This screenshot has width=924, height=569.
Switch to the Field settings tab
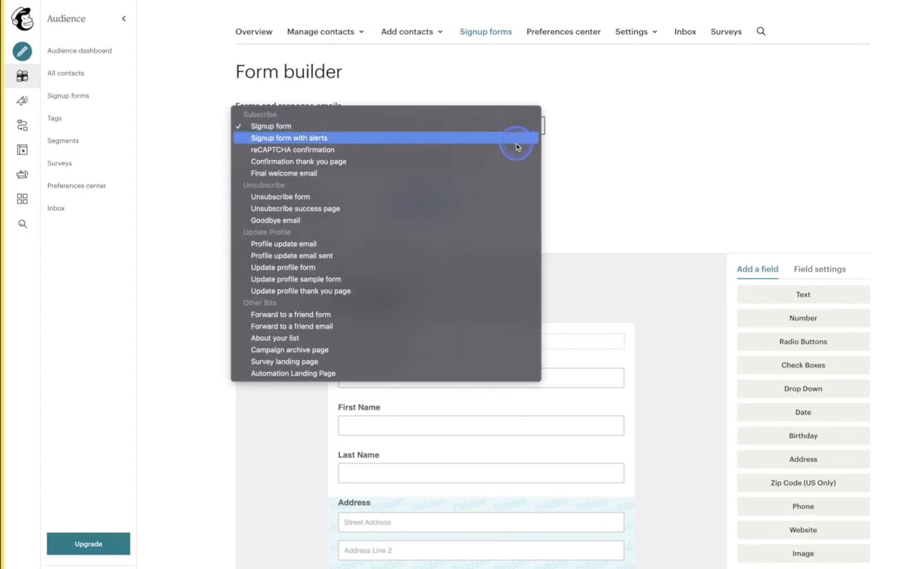click(x=819, y=269)
